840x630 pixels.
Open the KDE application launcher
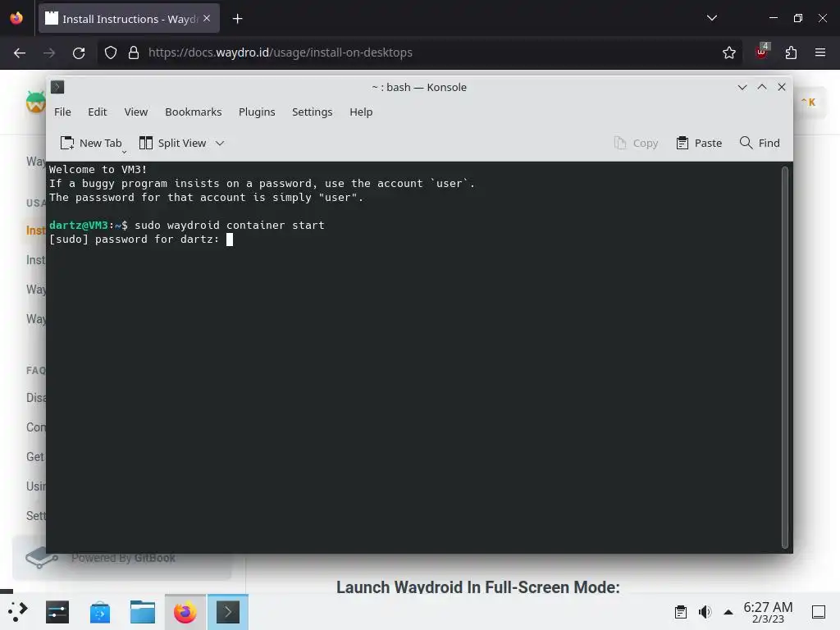(18, 612)
